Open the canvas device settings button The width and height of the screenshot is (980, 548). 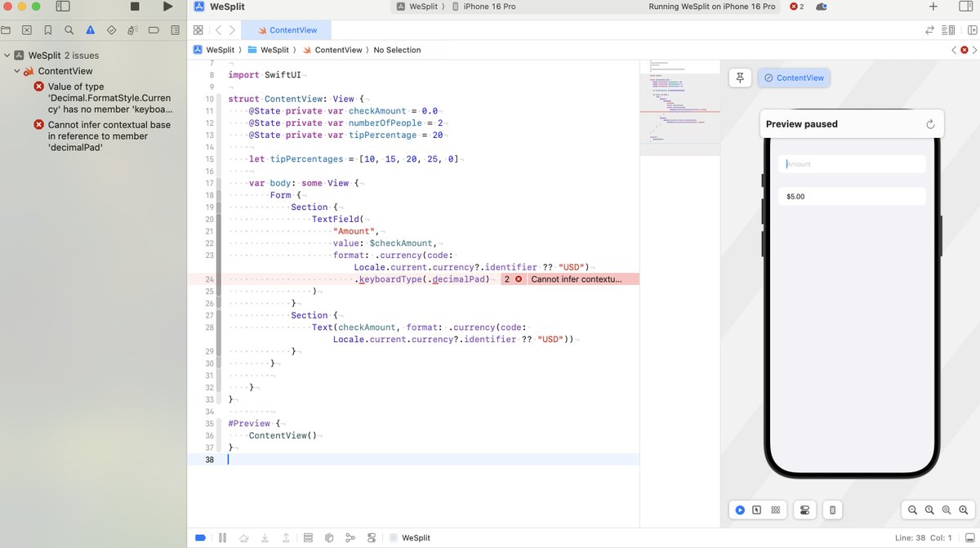tap(804, 510)
